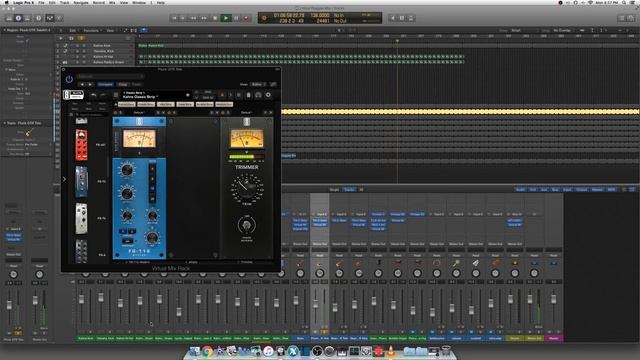This screenshot has height=360, width=640.
Task: Click guitar icon on selected mixer channel
Action: pos(319,264)
